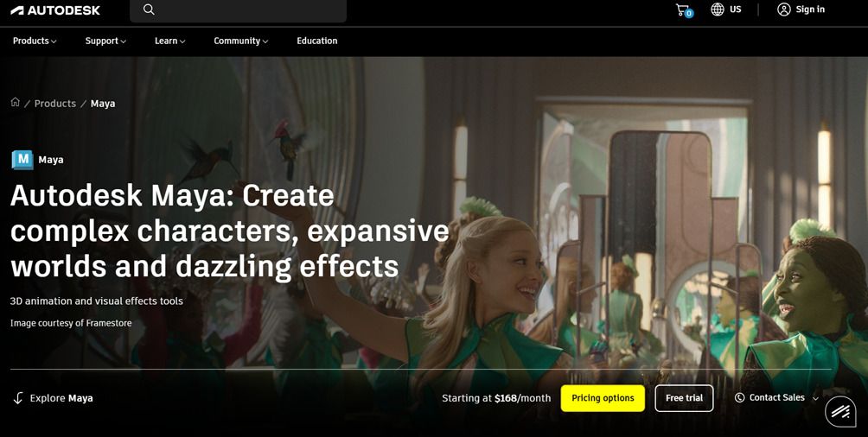Open the Community menu
Image resolution: width=868 pixels, height=437 pixels.
[x=241, y=41]
